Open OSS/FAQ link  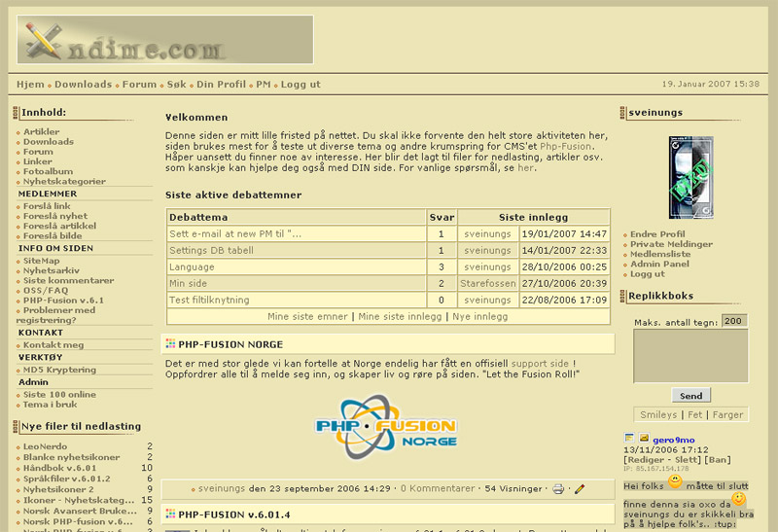click(46, 291)
